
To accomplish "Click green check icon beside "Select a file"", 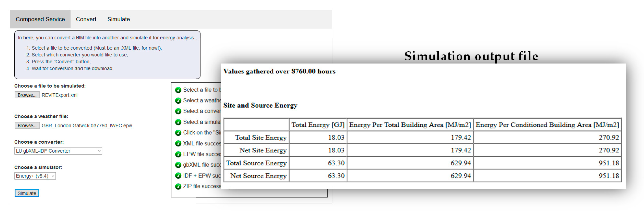I will pyautogui.click(x=178, y=90).
